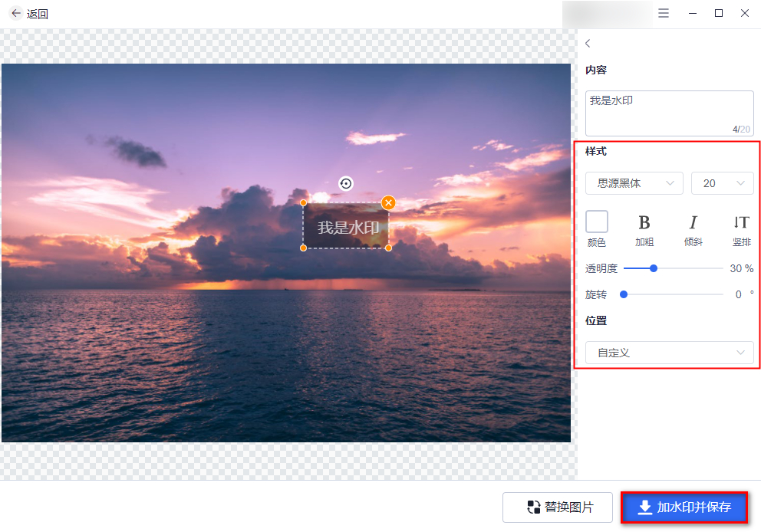
Task: Click the 4/20 character counter
Action: coord(741,130)
